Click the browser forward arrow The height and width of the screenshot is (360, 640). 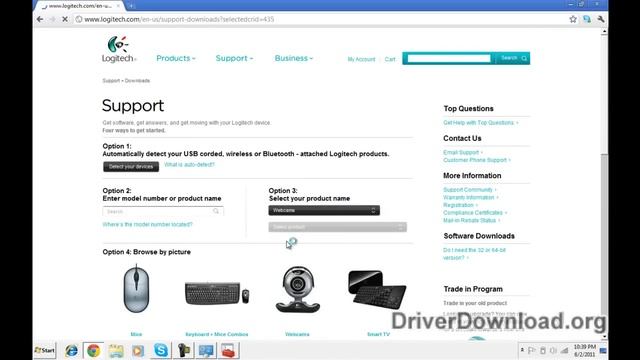click(52, 19)
